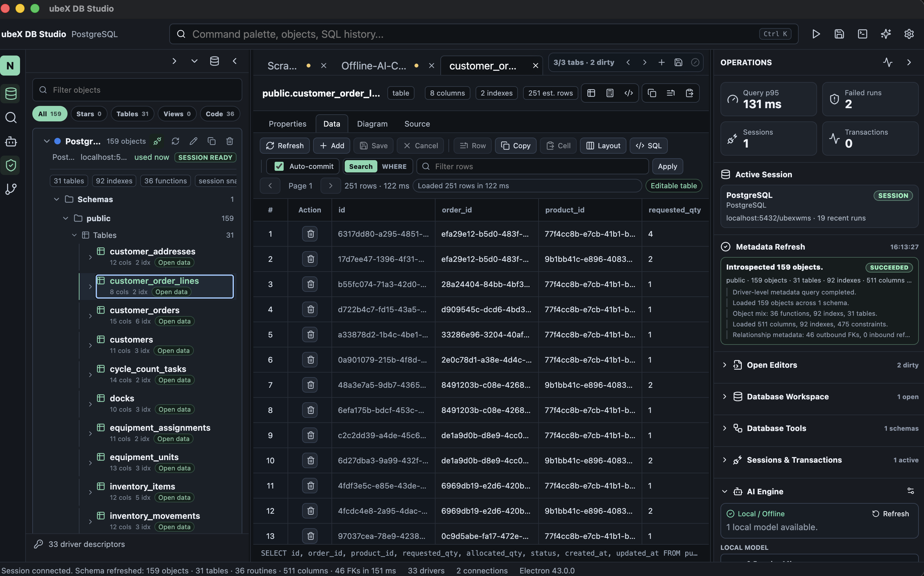Click the Add row button

(331, 146)
